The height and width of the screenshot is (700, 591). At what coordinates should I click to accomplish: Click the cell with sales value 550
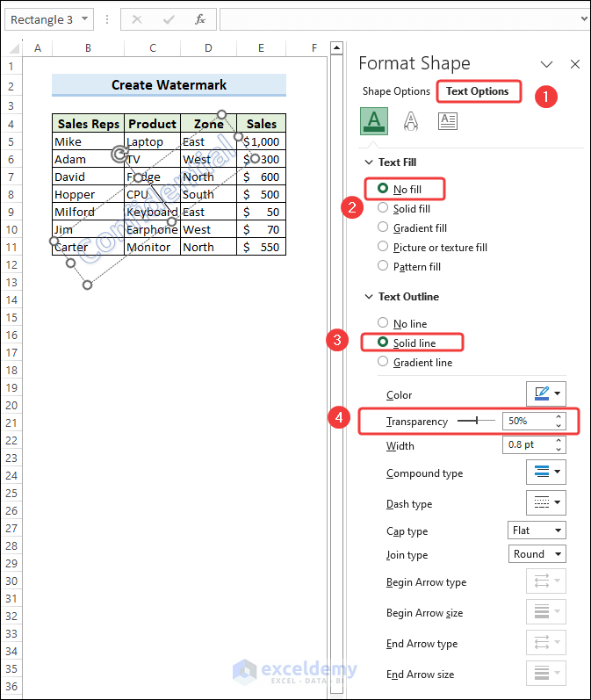[261, 247]
